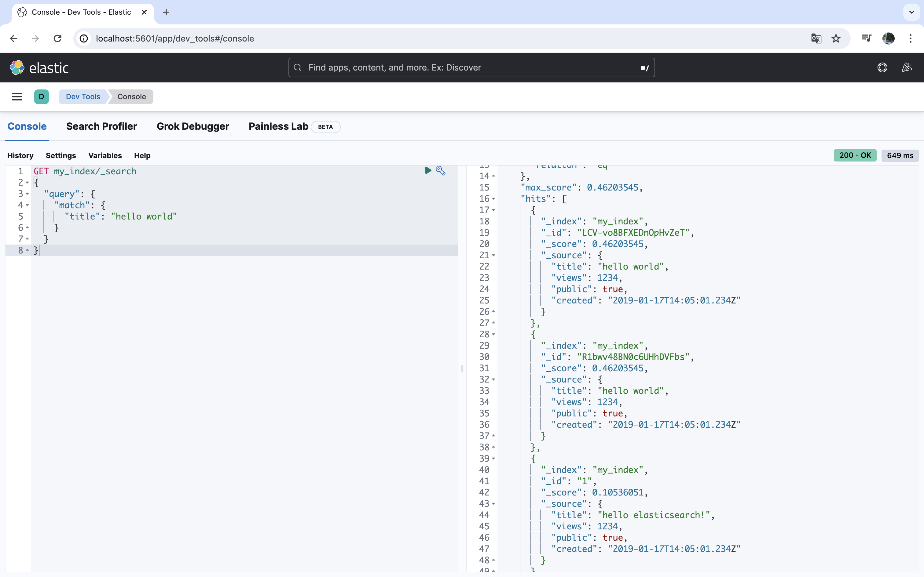Run the request with play icon
This screenshot has width=924, height=577.
[428, 171]
